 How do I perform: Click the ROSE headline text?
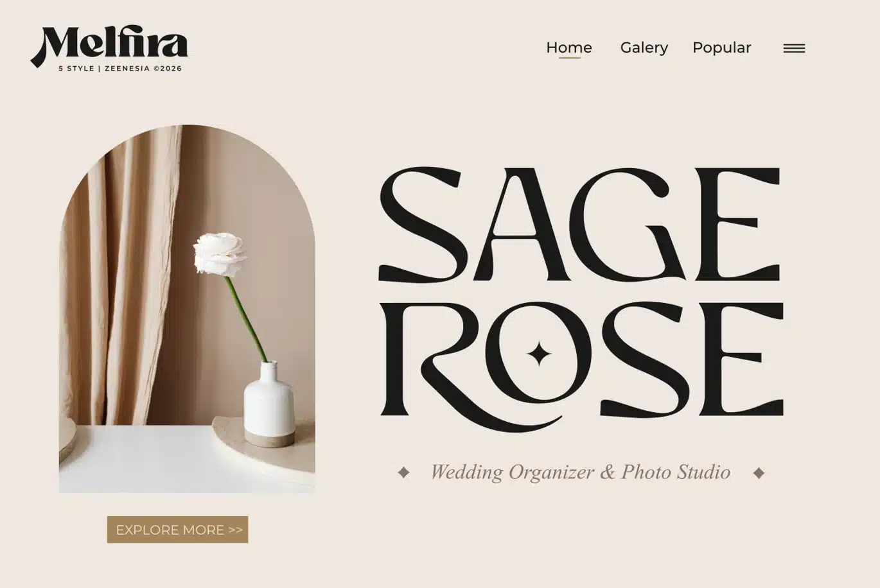tap(581, 365)
